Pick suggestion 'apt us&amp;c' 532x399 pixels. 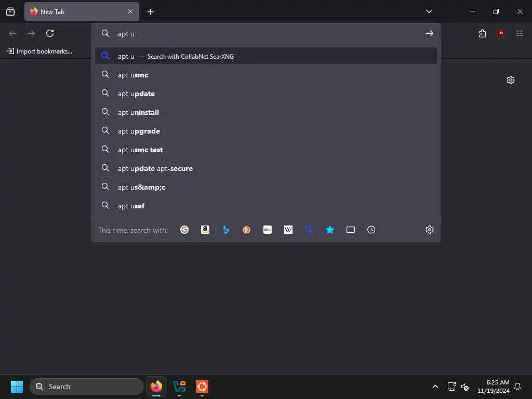[266, 187]
